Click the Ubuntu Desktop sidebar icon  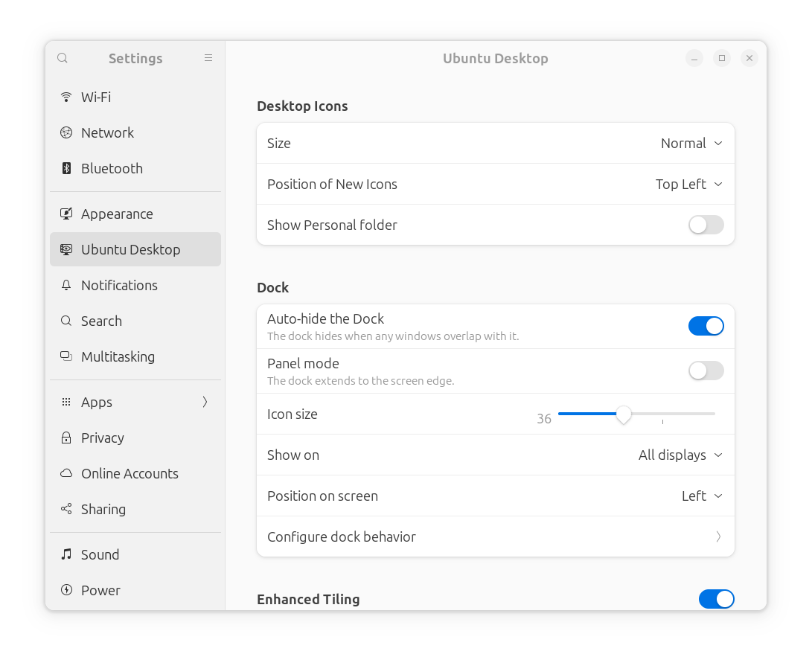coord(66,249)
